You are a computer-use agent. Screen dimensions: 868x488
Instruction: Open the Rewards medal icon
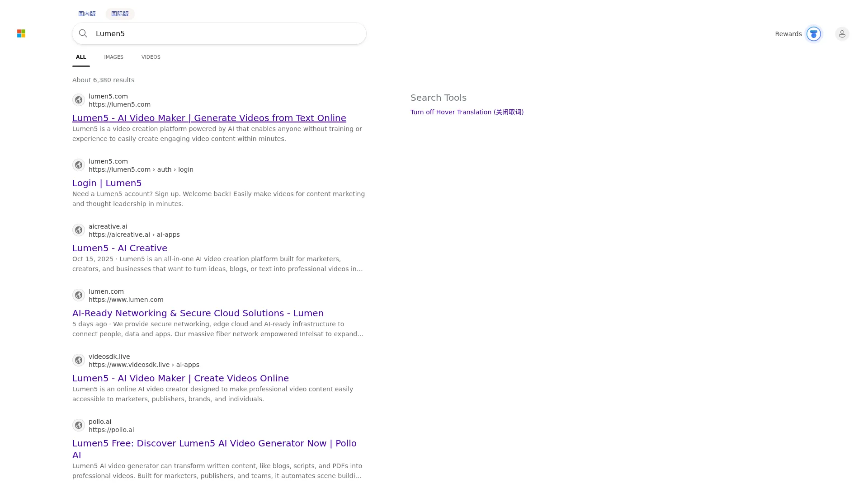click(x=814, y=34)
